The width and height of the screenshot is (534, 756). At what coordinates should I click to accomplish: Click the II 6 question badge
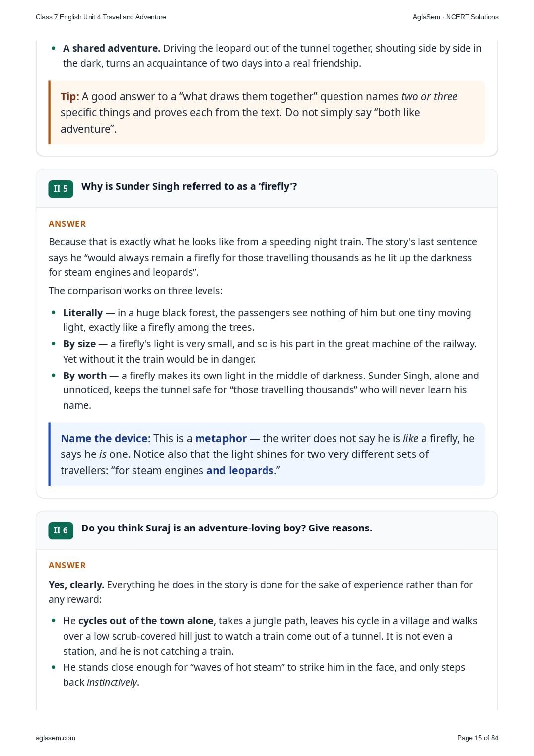[61, 530]
